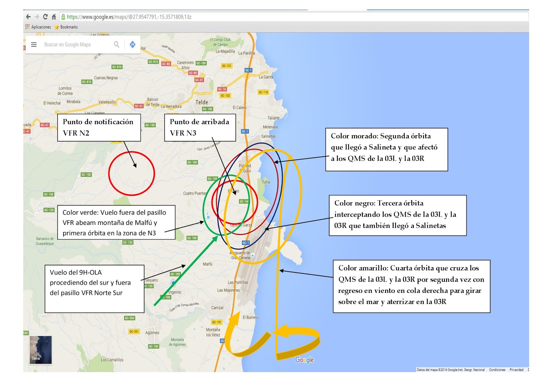Reload the page with the refresh icon
The height and width of the screenshot is (392, 555).
pyautogui.click(x=45, y=17)
